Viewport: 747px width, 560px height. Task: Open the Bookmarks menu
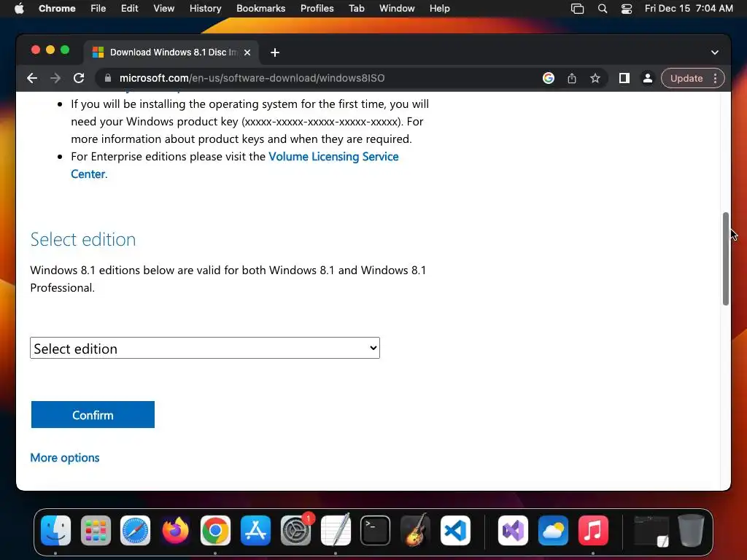tap(260, 8)
